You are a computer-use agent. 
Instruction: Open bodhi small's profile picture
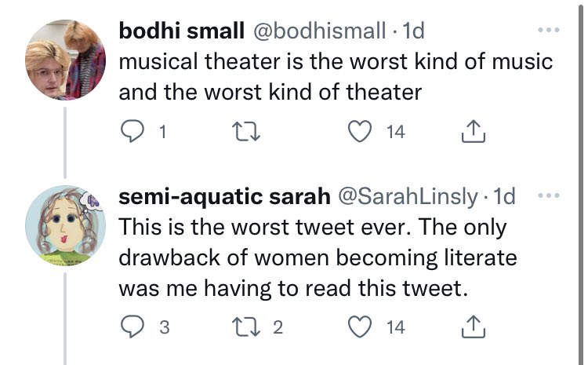coord(65,60)
